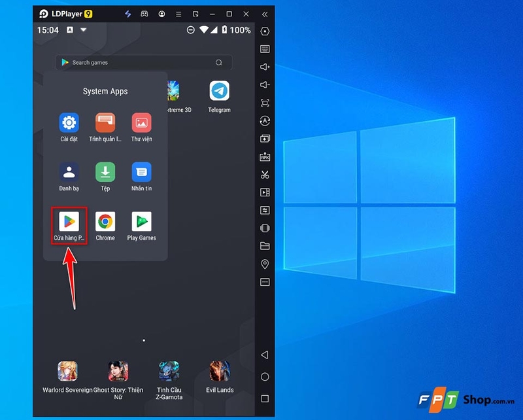
Task: Launch the Evil Lands game
Action: (220, 371)
